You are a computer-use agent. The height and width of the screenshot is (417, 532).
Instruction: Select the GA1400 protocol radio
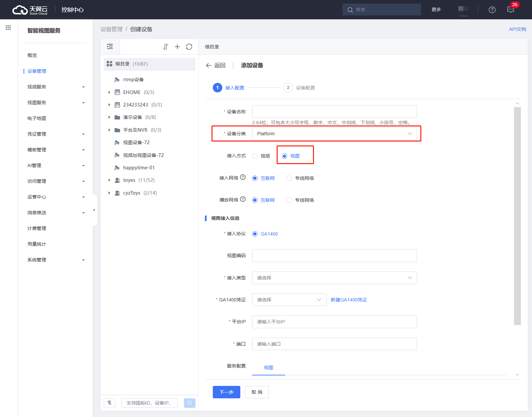tap(265, 234)
